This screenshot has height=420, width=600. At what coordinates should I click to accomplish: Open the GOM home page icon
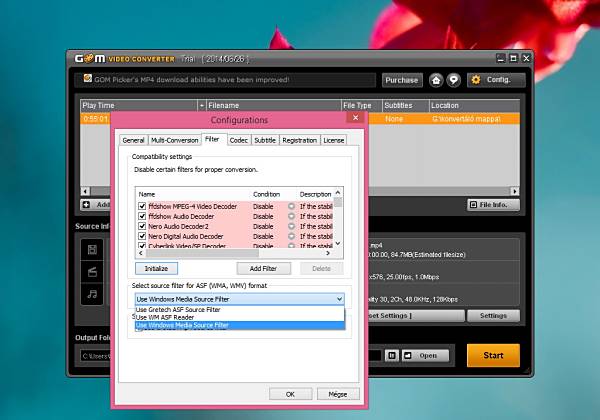436,80
